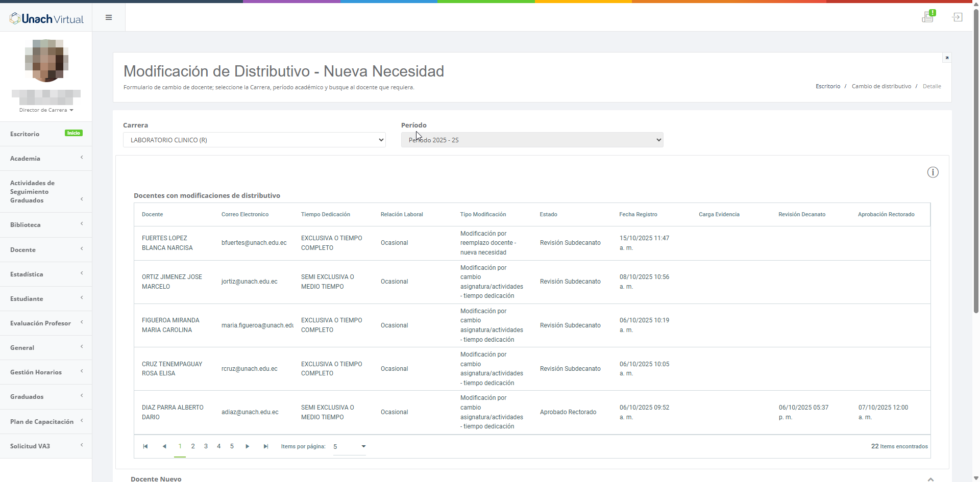Jump to last page of the table
The width and height of the screenshot is (980, 482).
click(x=266, y=446)
